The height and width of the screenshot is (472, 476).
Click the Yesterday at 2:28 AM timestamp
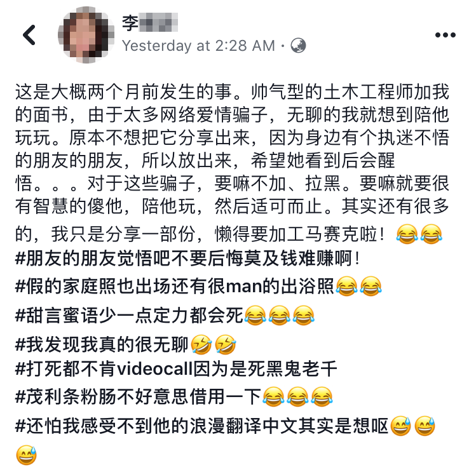point(198,46)
